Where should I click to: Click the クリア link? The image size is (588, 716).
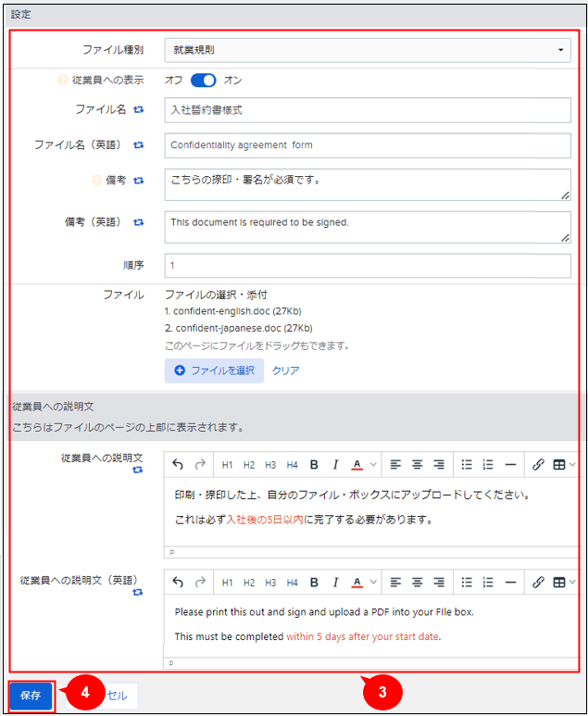tap(285, 371)
